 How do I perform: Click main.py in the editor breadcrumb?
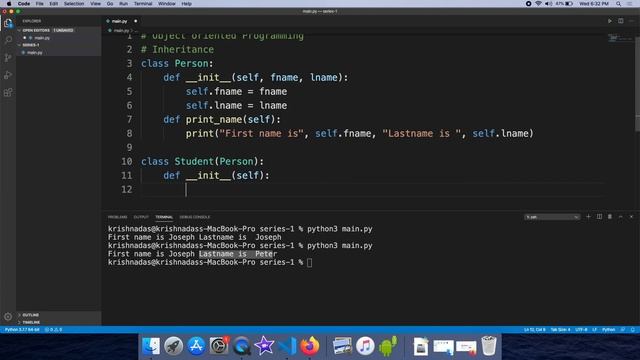121,31
